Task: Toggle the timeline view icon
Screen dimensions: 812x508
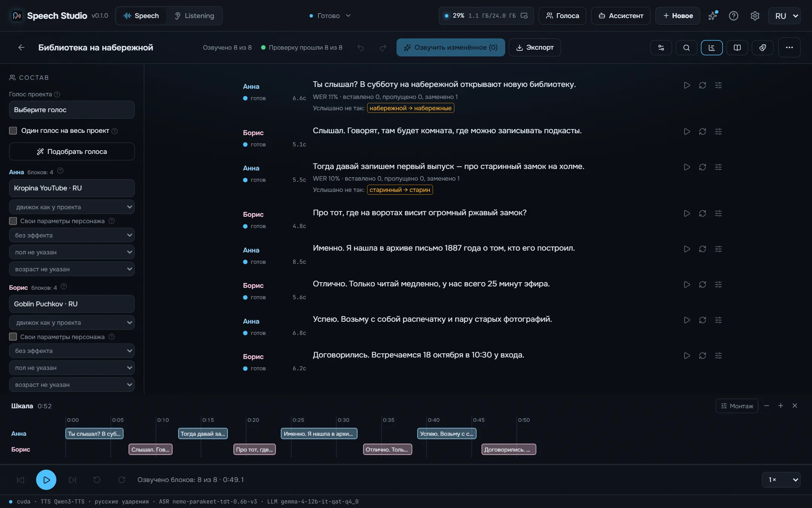Action: 712,47
